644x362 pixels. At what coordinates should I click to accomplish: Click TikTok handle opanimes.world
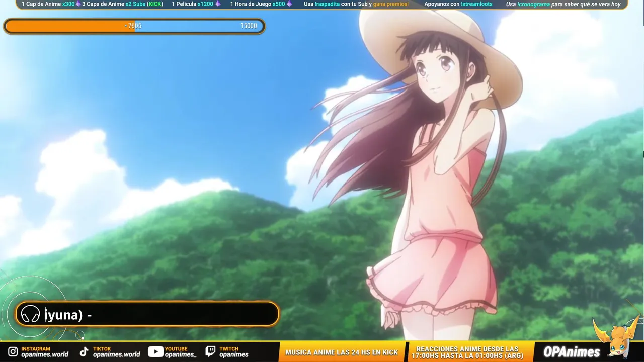coord(117,354)
